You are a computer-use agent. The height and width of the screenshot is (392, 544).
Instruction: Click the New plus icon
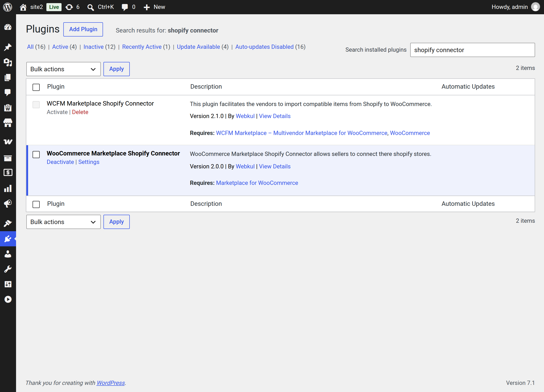point(146,7)
